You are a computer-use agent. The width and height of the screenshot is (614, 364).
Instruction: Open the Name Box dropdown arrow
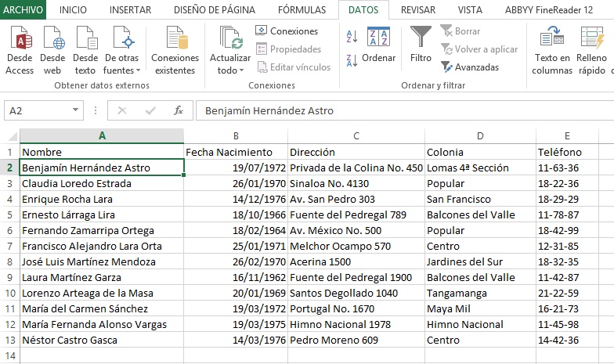75,111
